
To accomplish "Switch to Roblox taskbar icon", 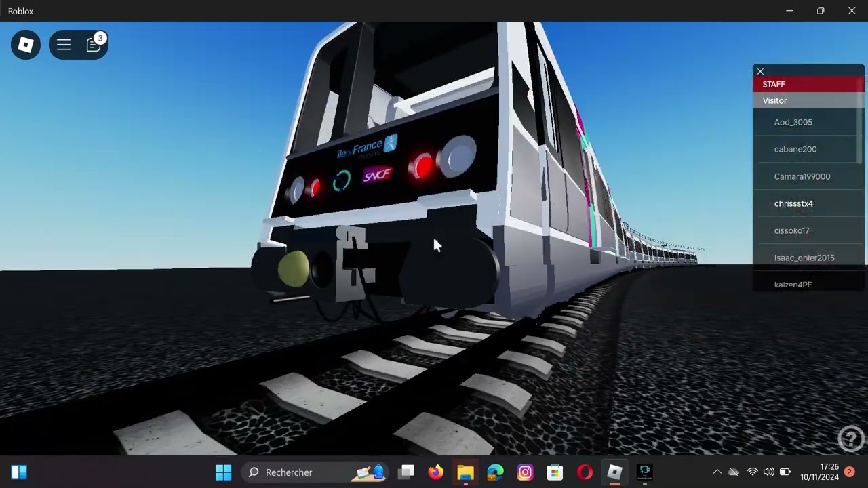I will coord(614,472).
